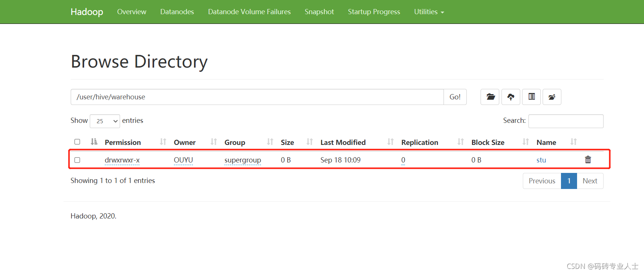Screen dimensions: 644x273
Task: Focus the Search input field
Action: point(566,121)
